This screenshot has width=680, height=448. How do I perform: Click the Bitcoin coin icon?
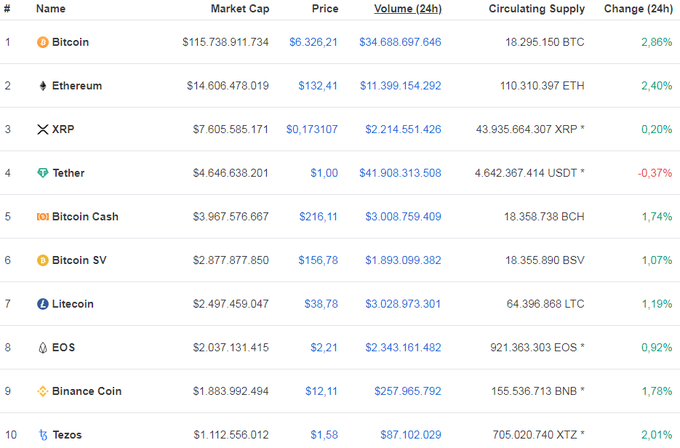pos(42,42)
